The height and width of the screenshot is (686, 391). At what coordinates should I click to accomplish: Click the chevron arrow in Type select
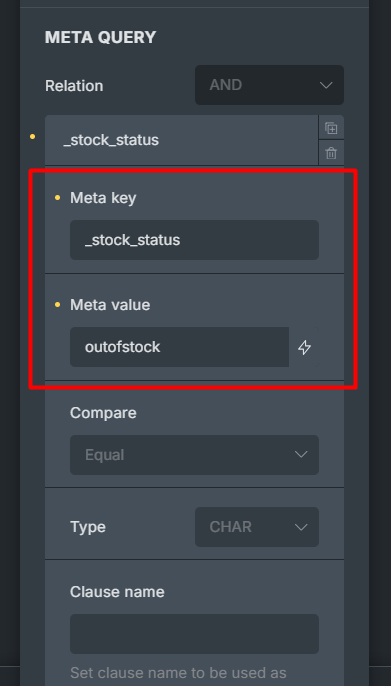click(x=301, y=527)
